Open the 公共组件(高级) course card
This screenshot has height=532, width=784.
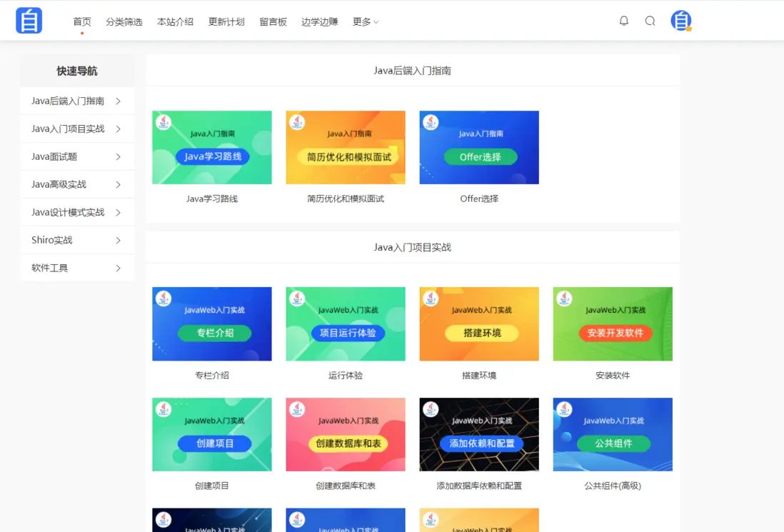tap(612, 434)
